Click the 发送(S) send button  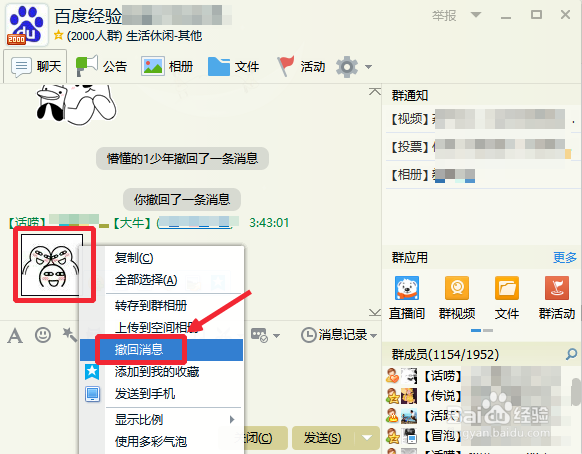(322, 438)
